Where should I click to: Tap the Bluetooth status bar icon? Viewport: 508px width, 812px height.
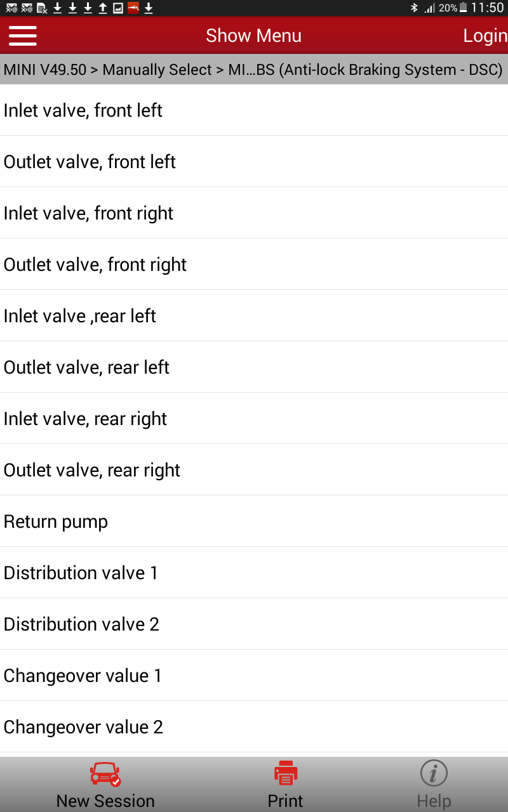click(414, 8)
